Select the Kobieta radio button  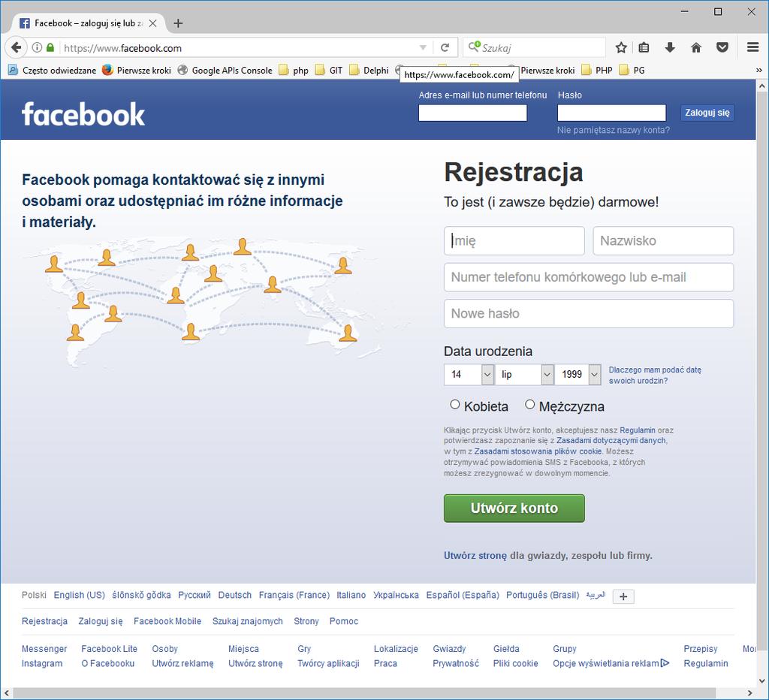(x=454, y=405)
